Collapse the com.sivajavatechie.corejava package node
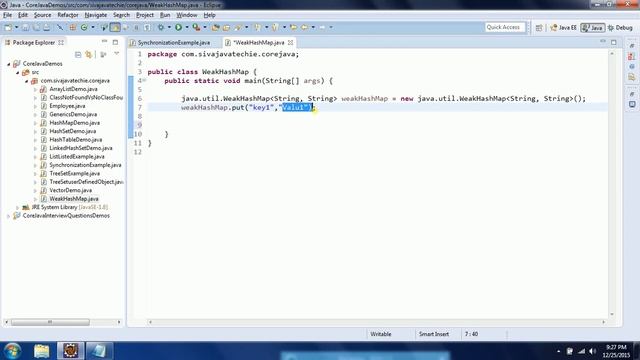Image resolution: width=640 pixels, height=360 pixels. [x=27, y=81]
